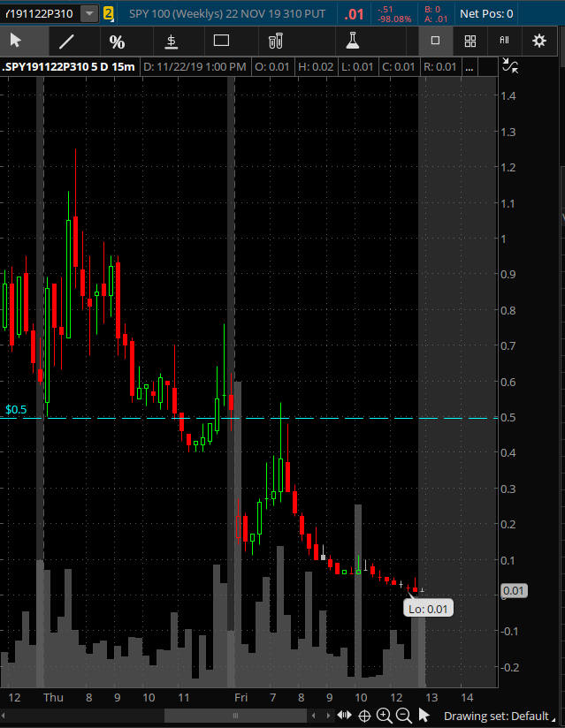Click the symbol entry field 191122P310

click(x=40, y=14)
